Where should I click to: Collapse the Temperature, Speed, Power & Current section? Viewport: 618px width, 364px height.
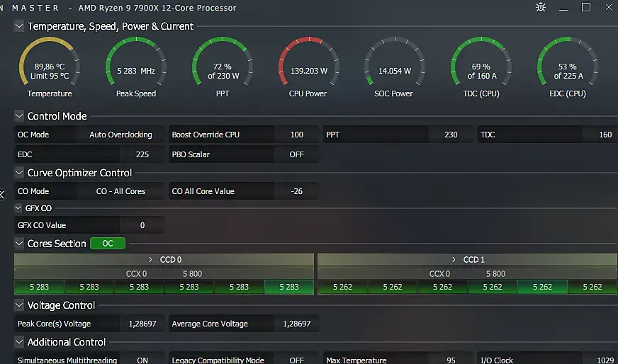(x=19, y=26)
